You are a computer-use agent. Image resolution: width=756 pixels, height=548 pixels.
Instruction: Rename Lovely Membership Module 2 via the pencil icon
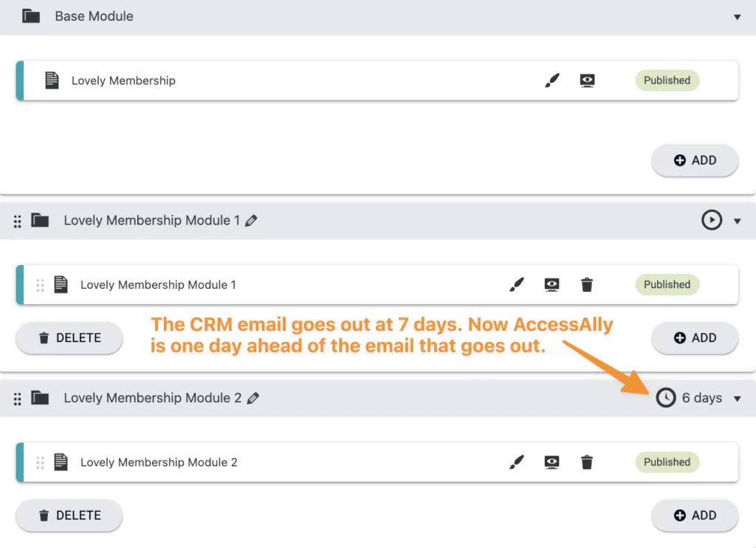(x=252, y=398)
